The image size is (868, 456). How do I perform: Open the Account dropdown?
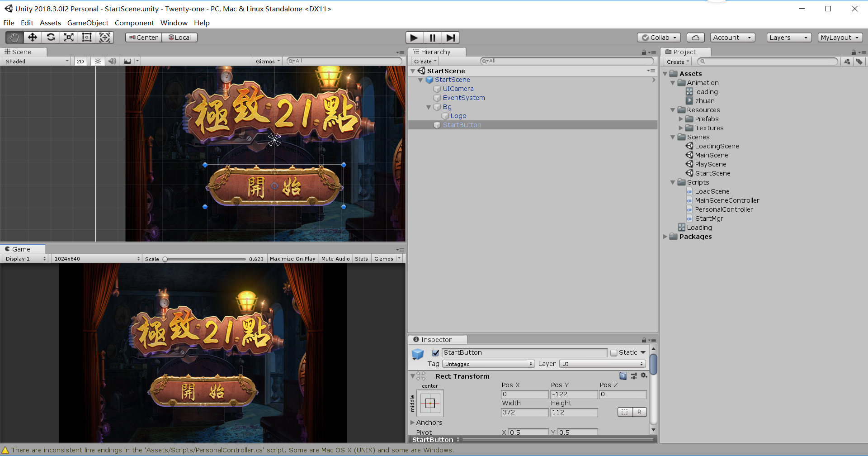pos(732,38)
